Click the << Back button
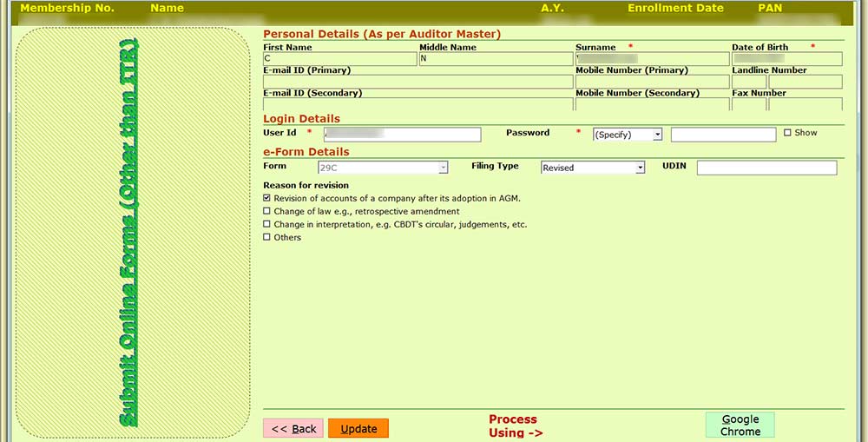 (293, 428)
